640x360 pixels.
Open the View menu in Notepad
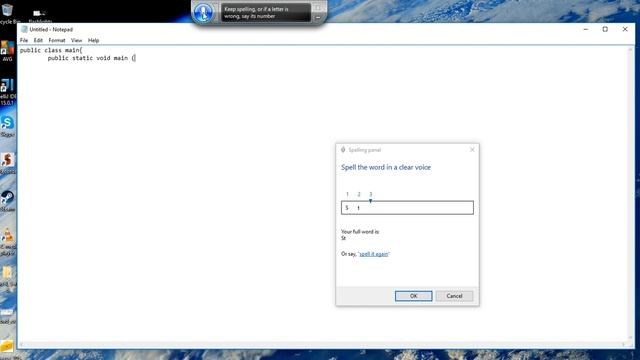tap(76, 40)
